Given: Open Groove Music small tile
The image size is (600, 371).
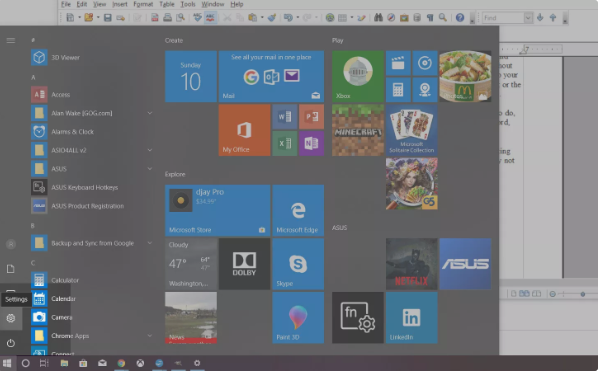Looking at the screenshot, I should tap(425, 63).
